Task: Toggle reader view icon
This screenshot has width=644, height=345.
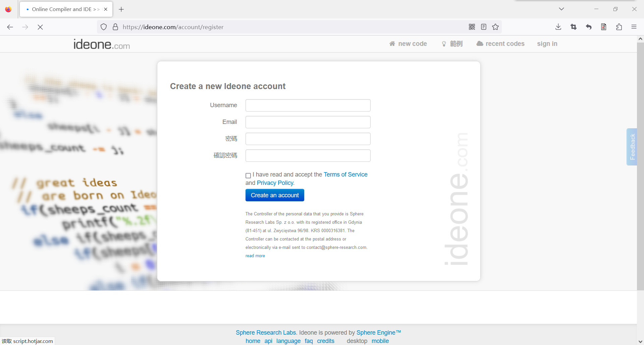Action: click(484, 27)
